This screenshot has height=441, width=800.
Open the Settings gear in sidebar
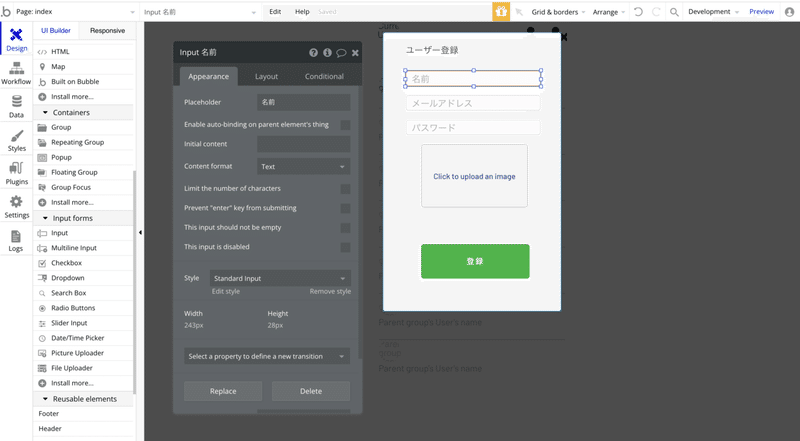tap(16, 202)
